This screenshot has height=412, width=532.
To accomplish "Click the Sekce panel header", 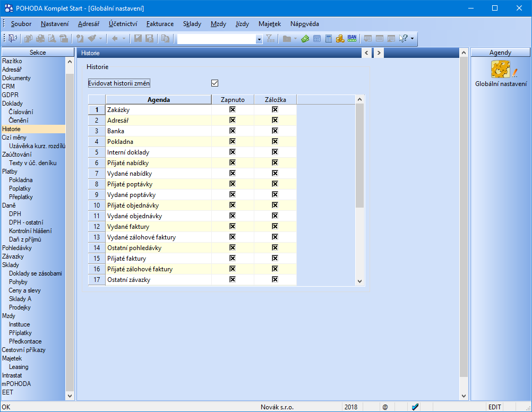I will pyautogui.click(x=38, y=52).
